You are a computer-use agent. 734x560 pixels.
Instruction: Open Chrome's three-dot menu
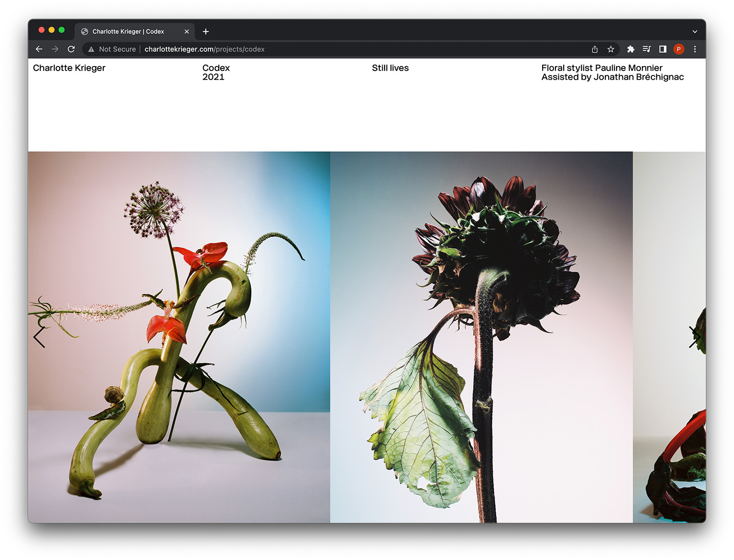point(695,49)
